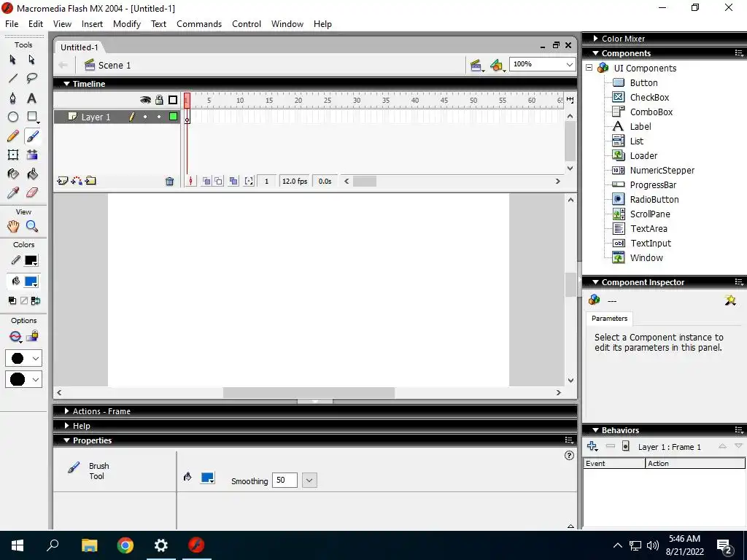The height and width of the screenshot is (560, 747).
Task: Select the Text tool
Action: pos(32,98)
